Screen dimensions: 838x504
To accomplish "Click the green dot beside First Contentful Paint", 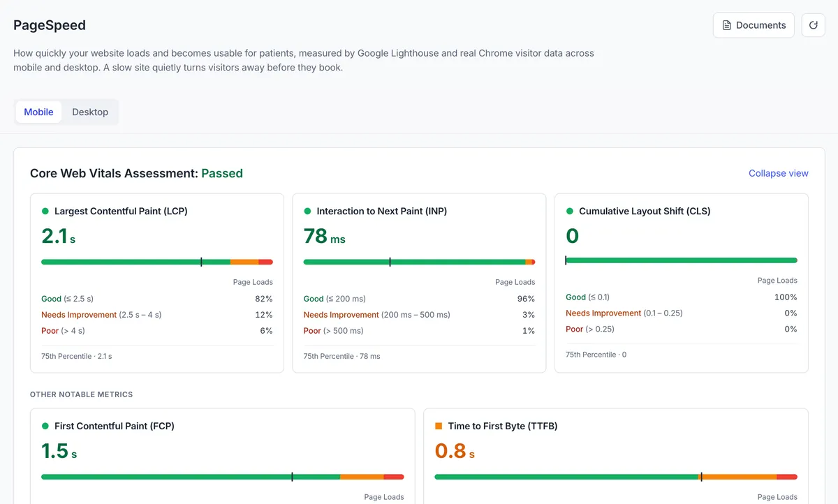I will click(x=45, y=426).
